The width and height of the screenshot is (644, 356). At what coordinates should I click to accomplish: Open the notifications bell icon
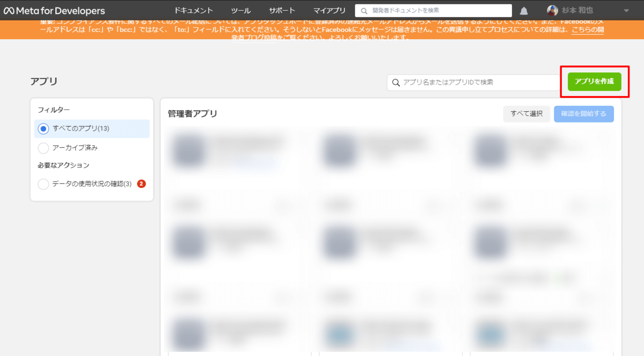click(524, 11)
